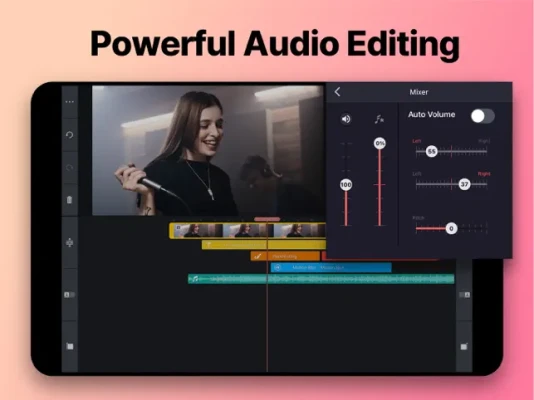Click the playhead handle atop the timeline
The image size is (534, 400).
pos(267,219)
